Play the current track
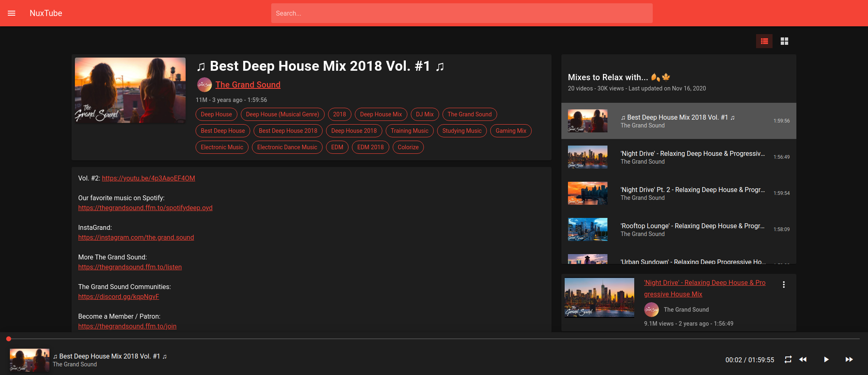The width and height of the screenshot is (868, 375). (826, 359)
